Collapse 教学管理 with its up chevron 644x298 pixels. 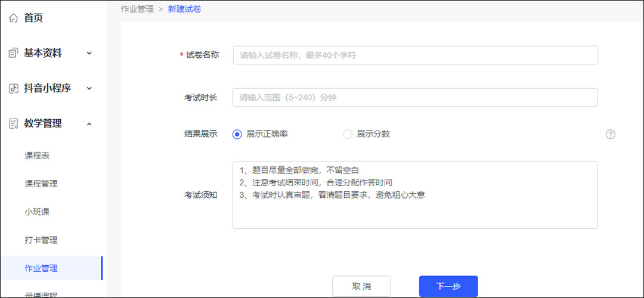pyautogui.click(x=89, y=123)
